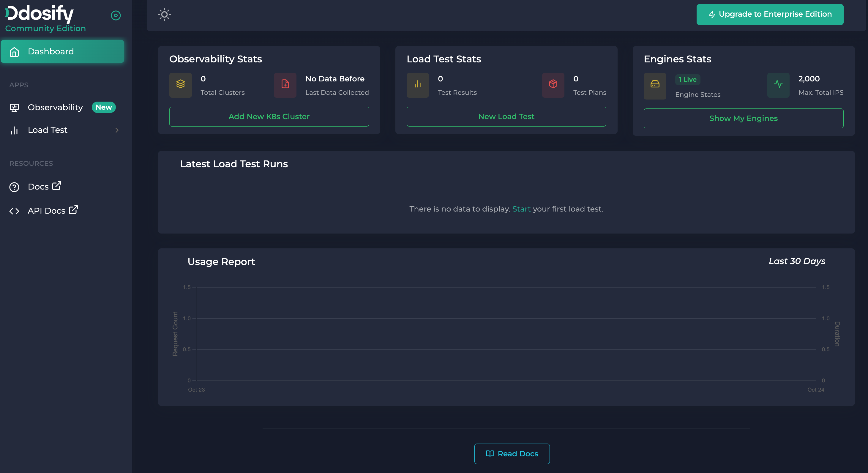Viewport: 868px width, 473px height.
Task: Click the New Load Test button
Action: [506, 116]
